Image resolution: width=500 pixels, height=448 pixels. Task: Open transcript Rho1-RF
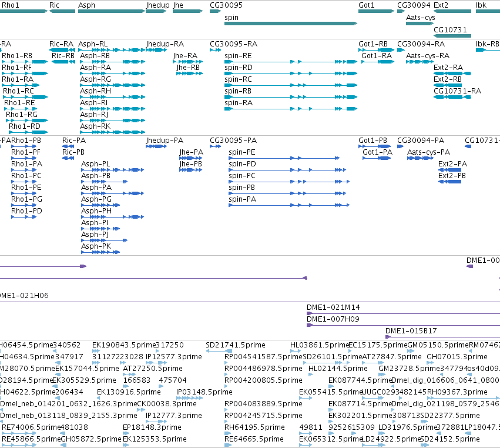tap(16, 68)
